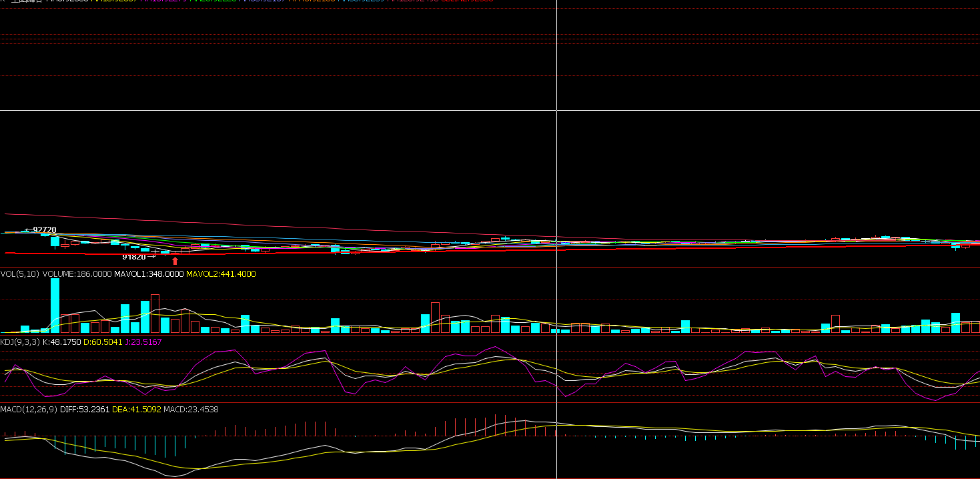Click the 91820 low price label
The image size is (980, 479).
coord(133,257)
